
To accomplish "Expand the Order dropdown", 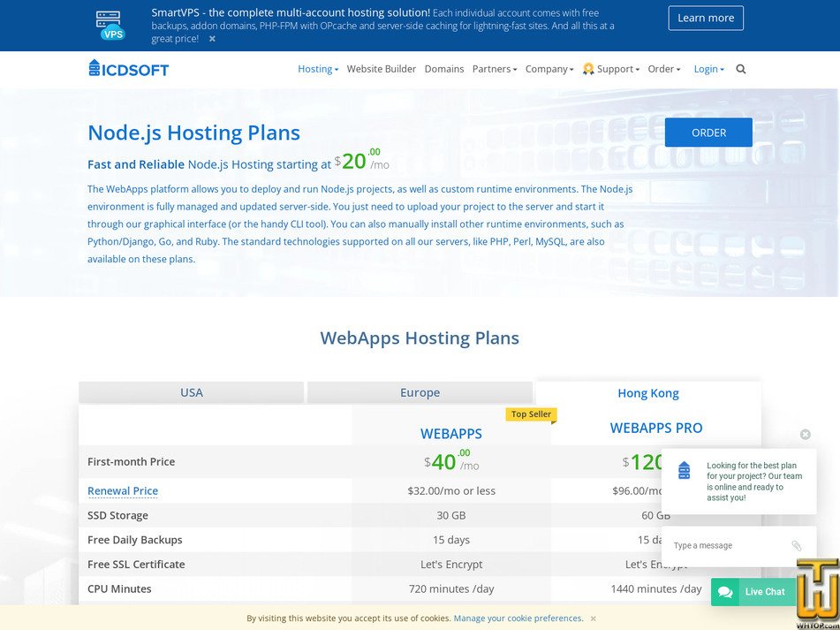I will (x=662, y=68).
